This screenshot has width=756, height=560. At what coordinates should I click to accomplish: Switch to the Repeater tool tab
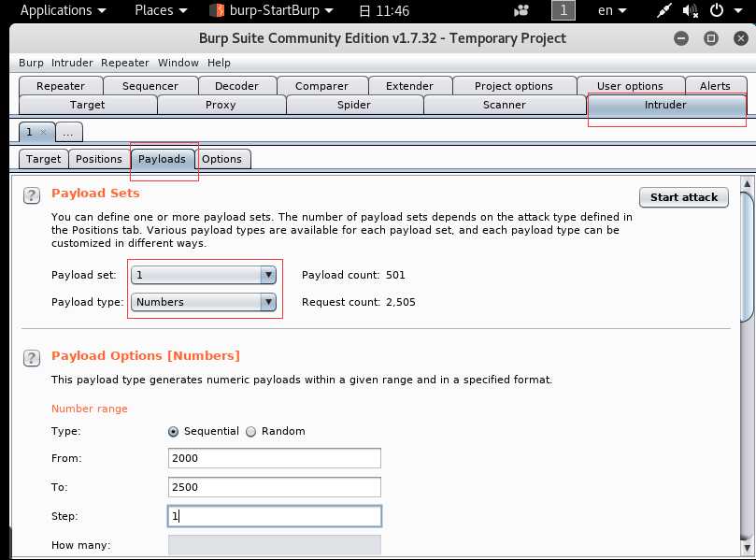pyautogui.click(x=61, y=86)
